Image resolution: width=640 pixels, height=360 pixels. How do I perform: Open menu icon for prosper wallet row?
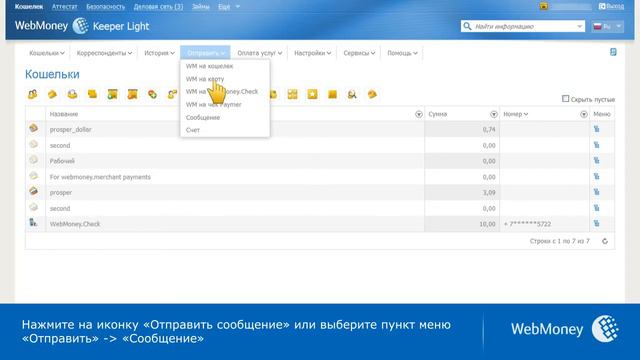click(596, 192)
